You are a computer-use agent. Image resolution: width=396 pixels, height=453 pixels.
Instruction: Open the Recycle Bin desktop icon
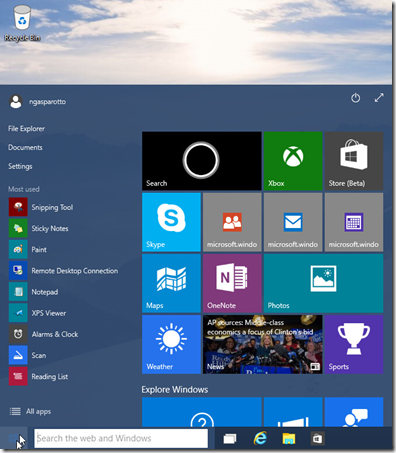pyautogui.click(x=22, y=23)
